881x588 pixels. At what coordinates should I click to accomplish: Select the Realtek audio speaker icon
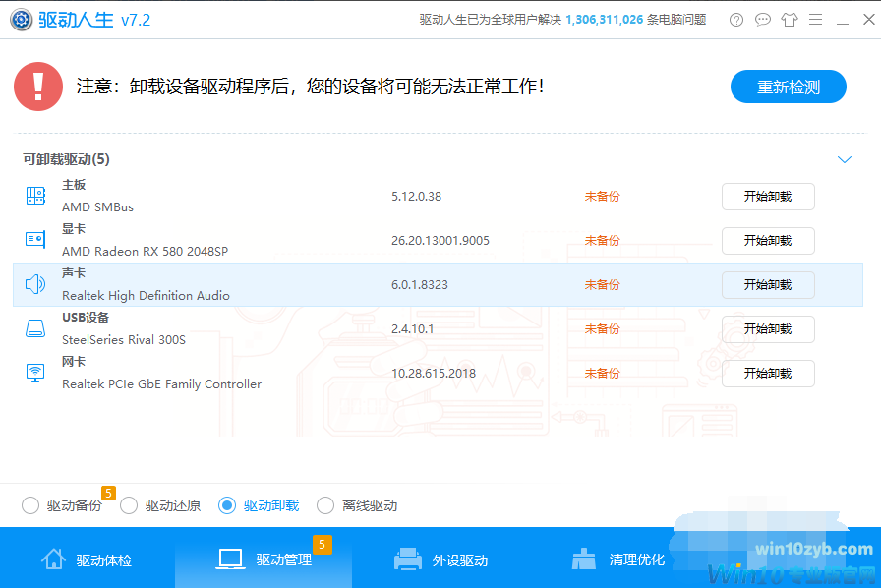coord(35,284)
